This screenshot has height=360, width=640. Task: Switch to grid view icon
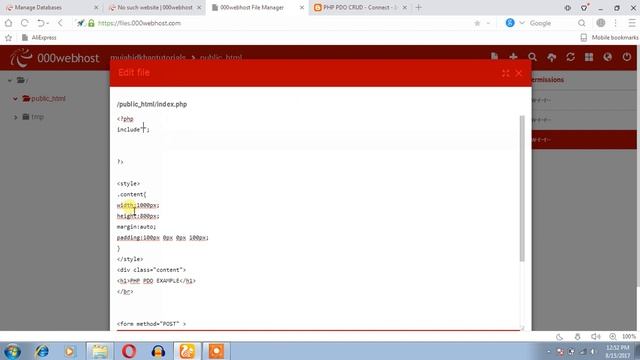589,57
